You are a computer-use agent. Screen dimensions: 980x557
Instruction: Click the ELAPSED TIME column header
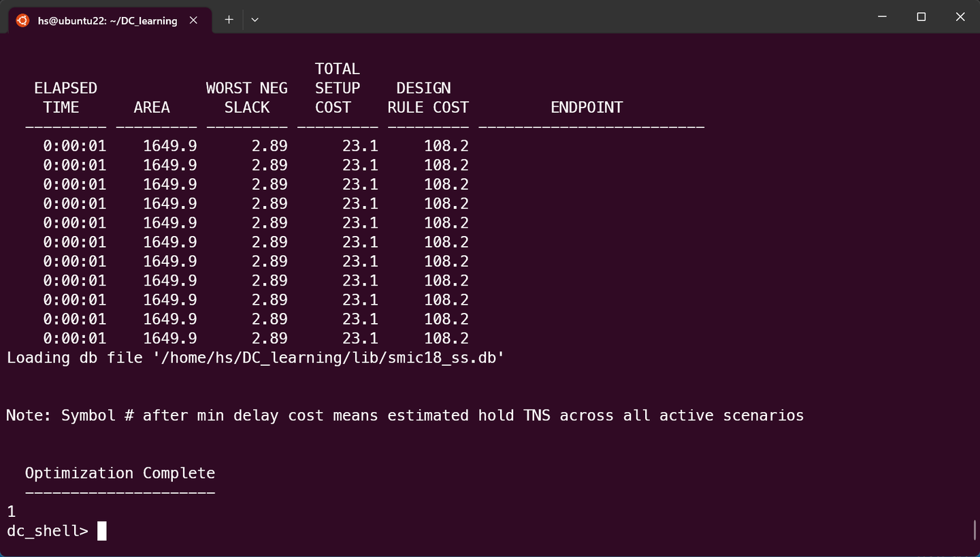[65, 97]
